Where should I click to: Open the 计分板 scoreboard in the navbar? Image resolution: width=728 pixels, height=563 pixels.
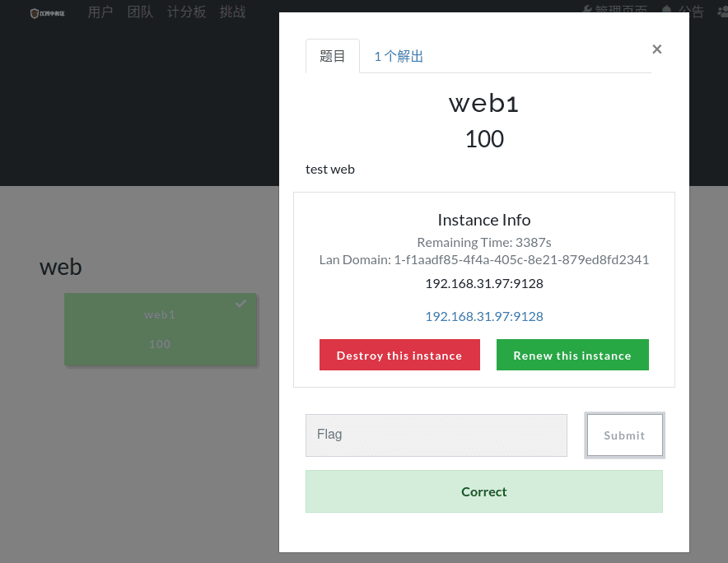click(186, 12)
